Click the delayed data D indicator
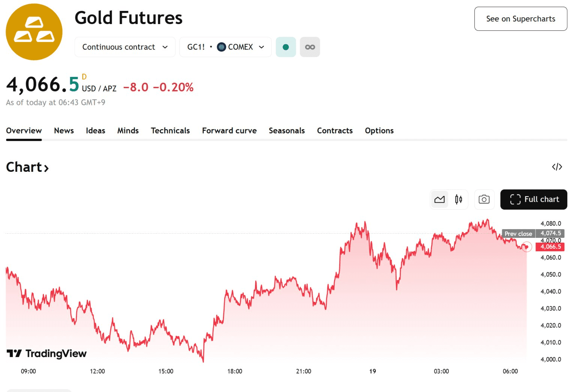Image resolution: width=576 pixels, height=392 pixels. click(84, 77)
